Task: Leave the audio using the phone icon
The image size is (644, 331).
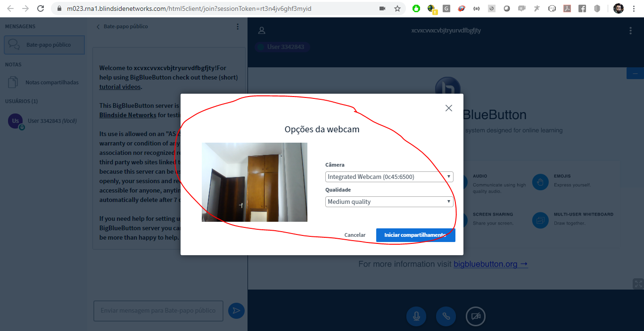Action: click(446, 316)
